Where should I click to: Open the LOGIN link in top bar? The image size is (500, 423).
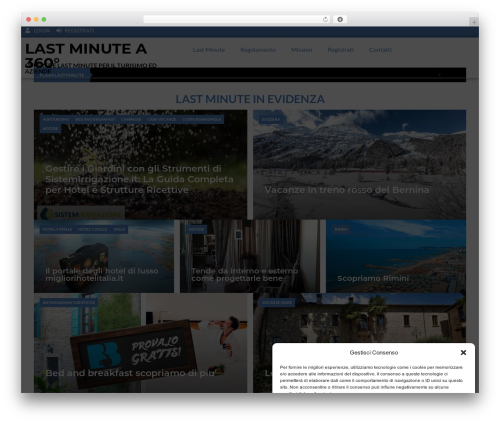pyautogui.click(x=42, y=31)
